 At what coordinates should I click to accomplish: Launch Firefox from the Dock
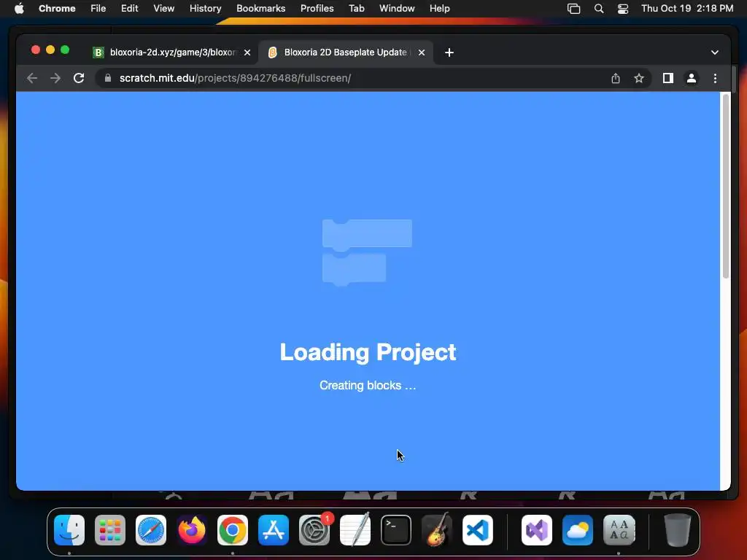(192, 530)
